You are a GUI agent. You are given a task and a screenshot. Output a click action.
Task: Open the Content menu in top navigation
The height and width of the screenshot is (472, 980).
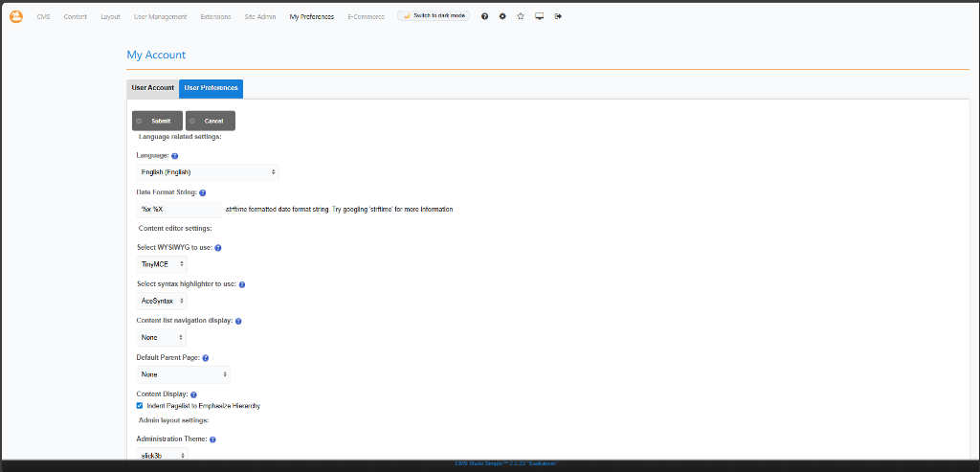pyautogui.click(x=76, y=16)
